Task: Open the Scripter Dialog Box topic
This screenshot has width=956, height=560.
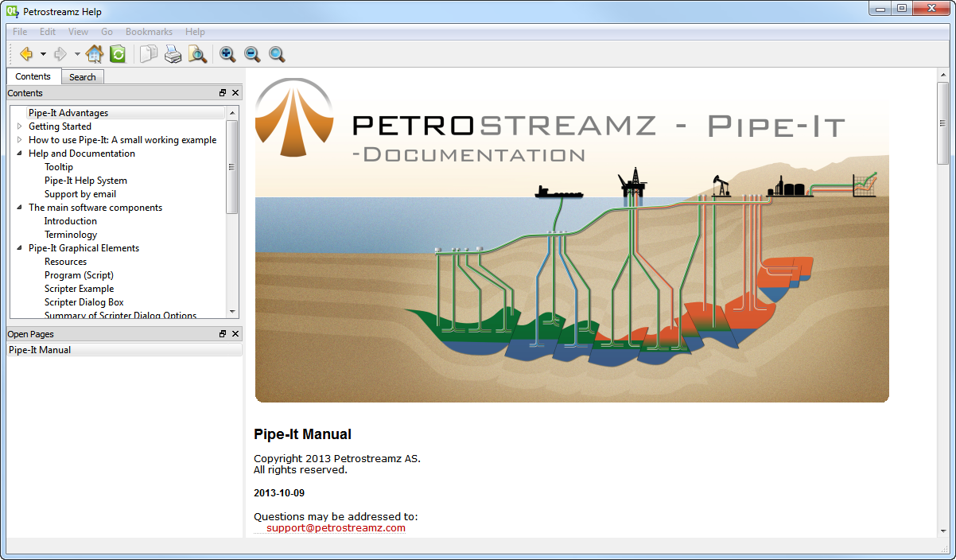Action: [x=84, y=302]
